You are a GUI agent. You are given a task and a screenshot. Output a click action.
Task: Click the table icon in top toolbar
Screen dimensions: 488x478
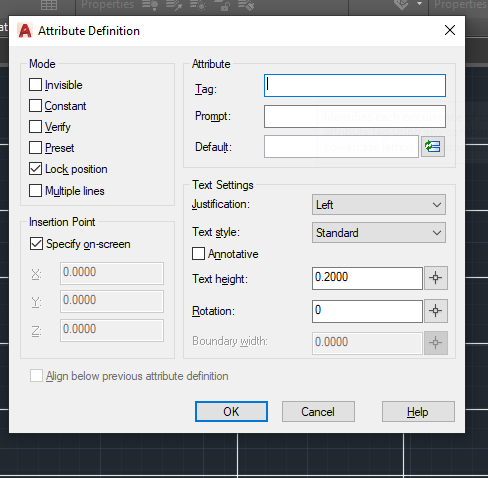(49, 5)
